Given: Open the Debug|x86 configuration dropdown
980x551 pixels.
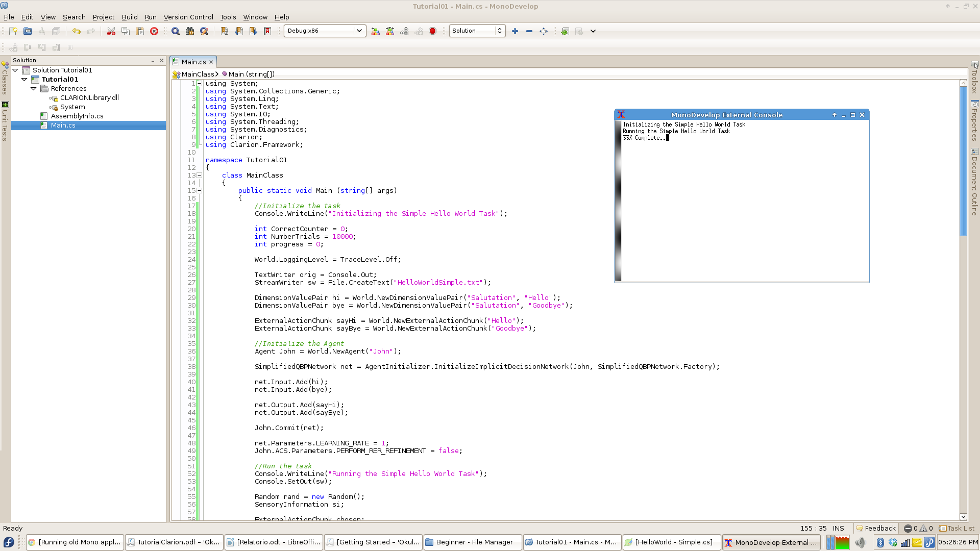Looking at the screenshot, I should point(325,31).
